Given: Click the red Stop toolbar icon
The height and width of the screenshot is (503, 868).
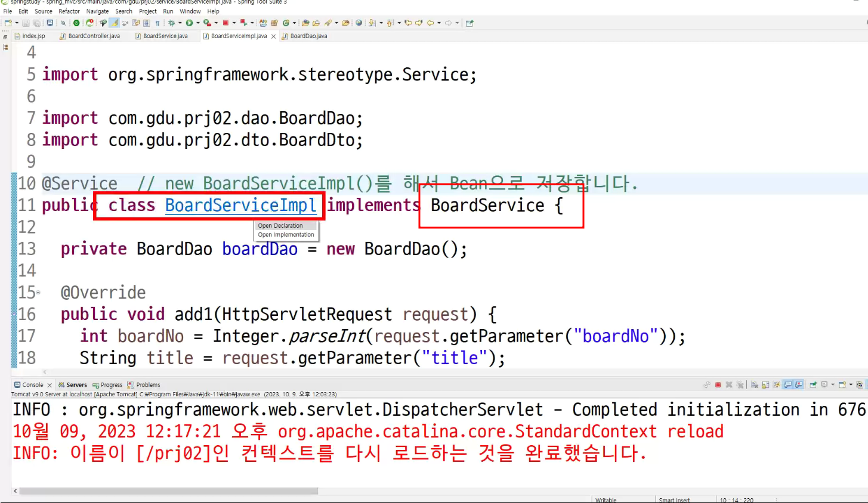Looking at the screenshot, I should tap(226, 23).
